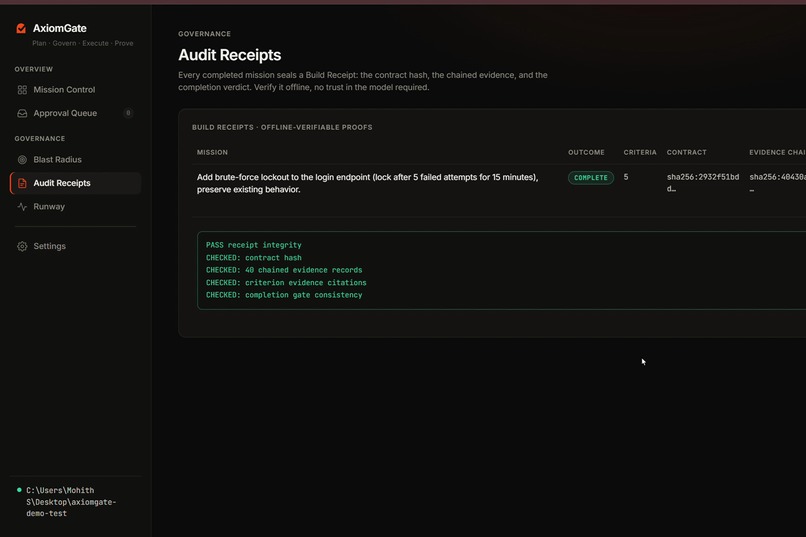Click the evidence chain hash sha256:40430
The height and width of the screenshot is (537, 806).
(777, 183)
